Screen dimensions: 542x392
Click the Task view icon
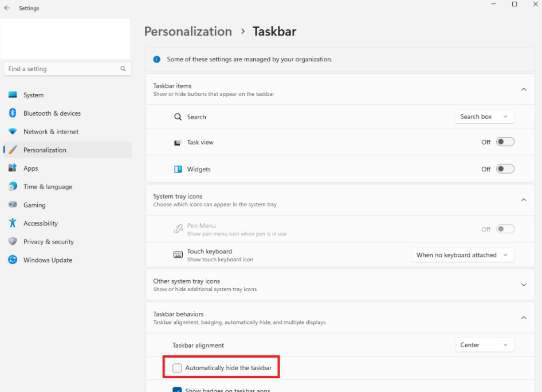tap(178, 143)
